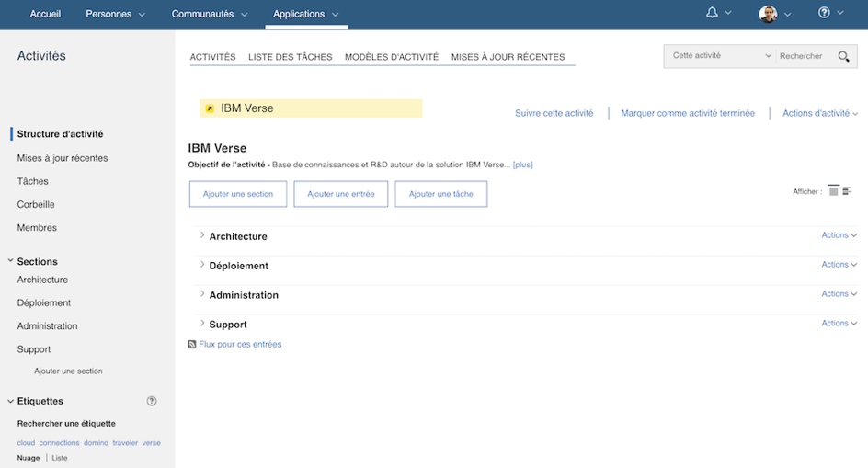Open Actions d'activité dropdown
This screenshot has height=468, width=868.
click(819, 113)
